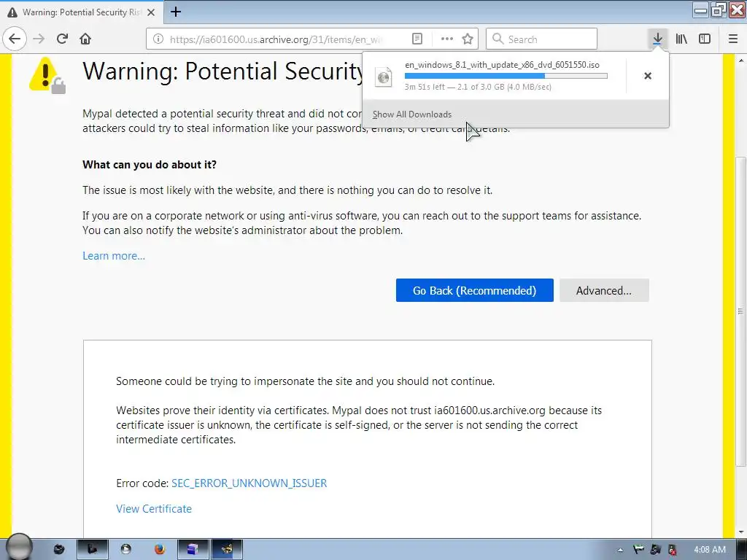Click Show All Downloads
The width and height of the screenshot is (747, 560).
(x=412, y=114)
